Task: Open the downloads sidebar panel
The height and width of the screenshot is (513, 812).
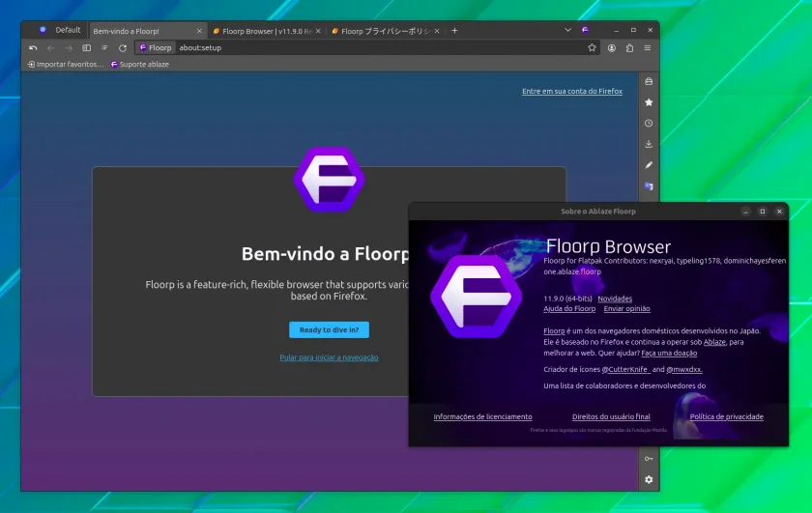Action: click(x=649, y=144)
